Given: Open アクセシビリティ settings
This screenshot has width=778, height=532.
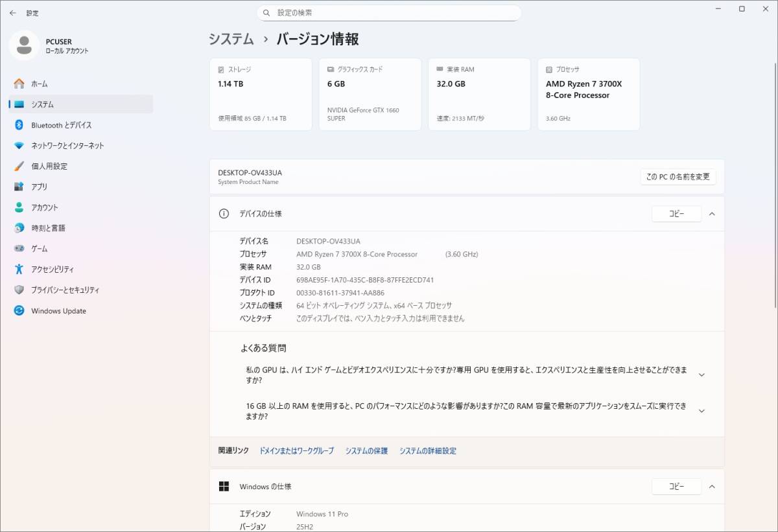Looking at the screenshot, I should click(52, 270).
